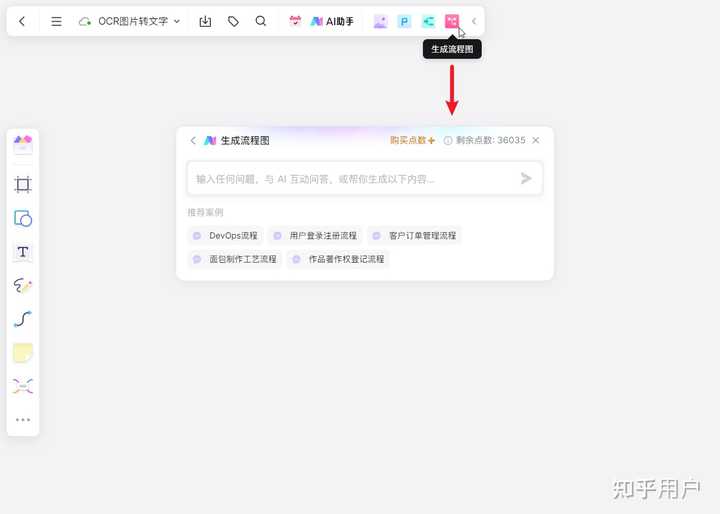
Task: Choose DevOps流程 suggestion
Action: 225,236
